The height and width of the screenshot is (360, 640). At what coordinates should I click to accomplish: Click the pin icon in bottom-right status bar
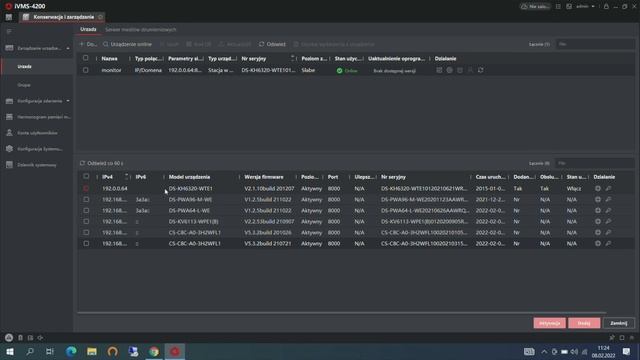(x=611, y=338)
